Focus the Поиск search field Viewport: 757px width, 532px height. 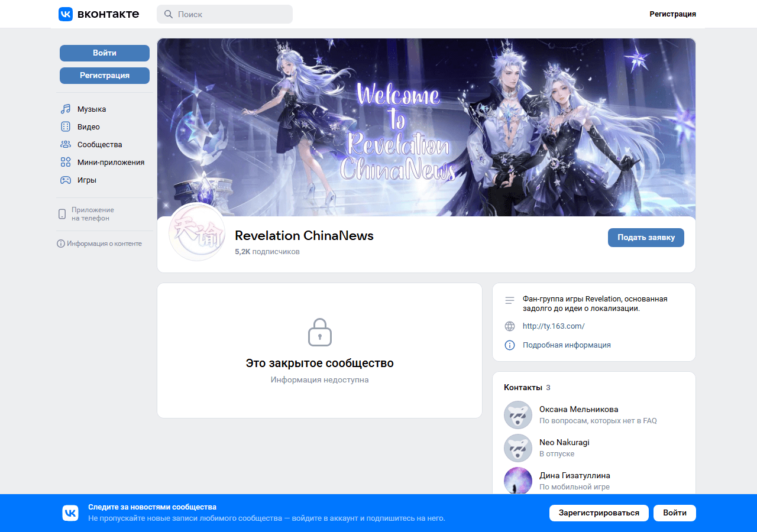[x=225, y=14]
